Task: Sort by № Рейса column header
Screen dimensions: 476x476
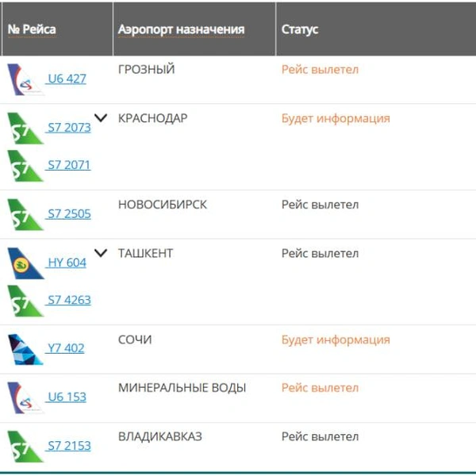Action: coord(32,29)
